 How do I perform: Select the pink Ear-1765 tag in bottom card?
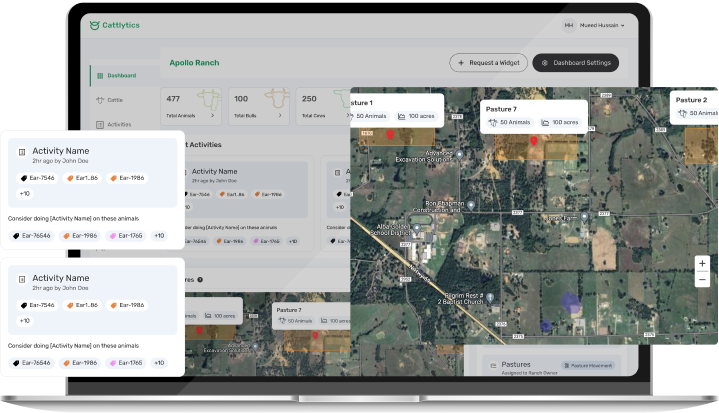pos(125,363)
